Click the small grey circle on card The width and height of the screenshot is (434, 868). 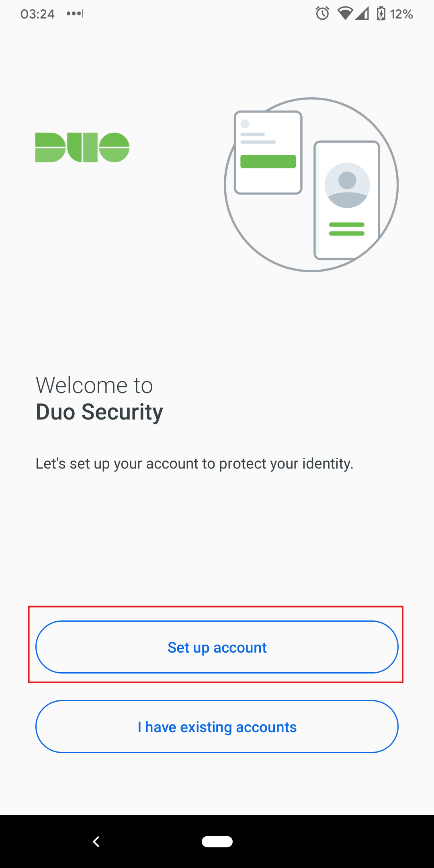pos(245,124)
